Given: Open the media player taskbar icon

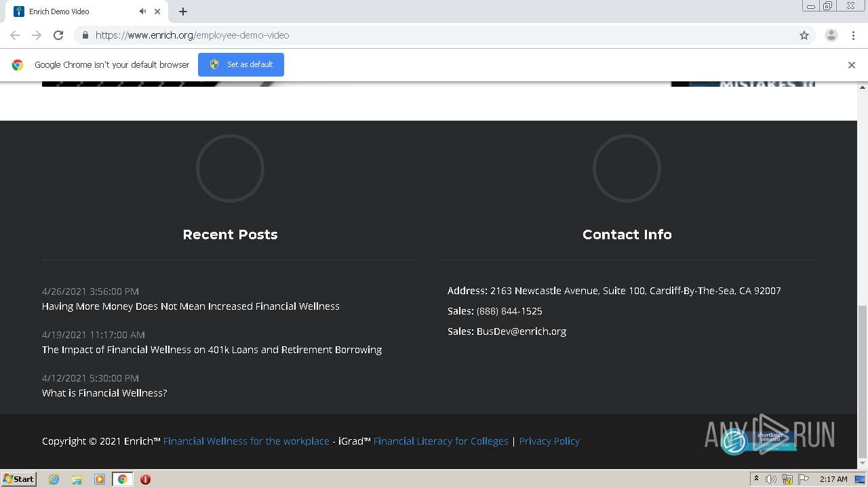Looking at the screenshot, I should tap(100, 479).
